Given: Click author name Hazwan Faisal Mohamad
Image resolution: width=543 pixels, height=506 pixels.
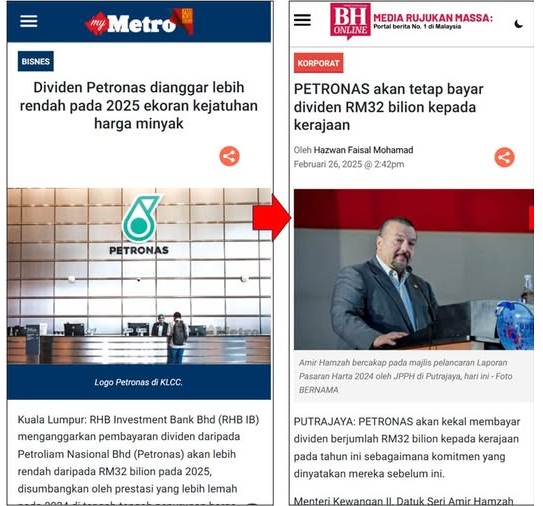Looking at the screenshot, I should pyautogui.click(x=363, y=150).
